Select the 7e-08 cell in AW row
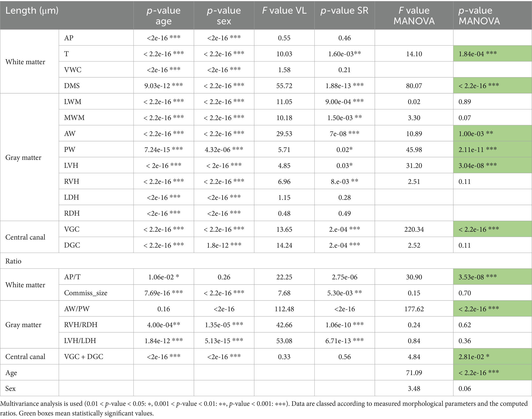 pyautogui.click(x=344, y=133)
